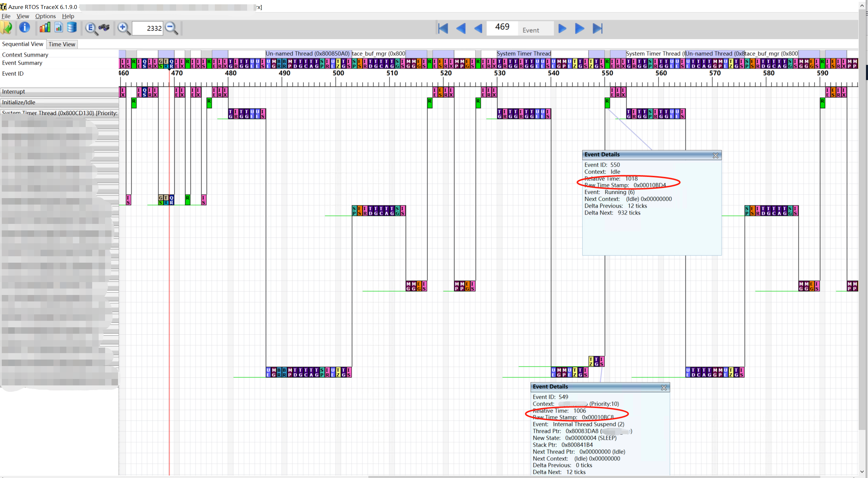The height and width of the screenshot is (478, 868).
Task: Open the Options menu
Action: click(x=45, y=16)
